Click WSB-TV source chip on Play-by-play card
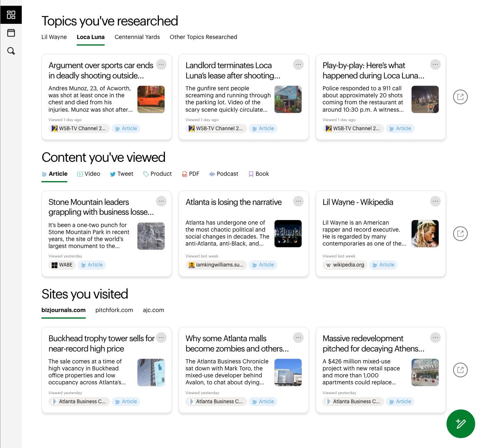483x448 pixels. 353,129
